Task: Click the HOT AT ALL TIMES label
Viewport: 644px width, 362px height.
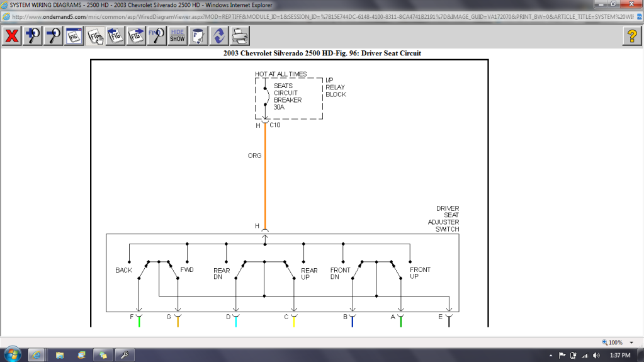Action: [x=281, y=74]
